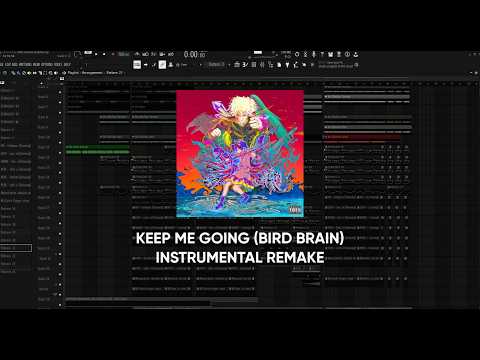This screenshot has width=480, height=360.
Task: Click the microphone icon in top toolbar
Action: pos(314,54)
